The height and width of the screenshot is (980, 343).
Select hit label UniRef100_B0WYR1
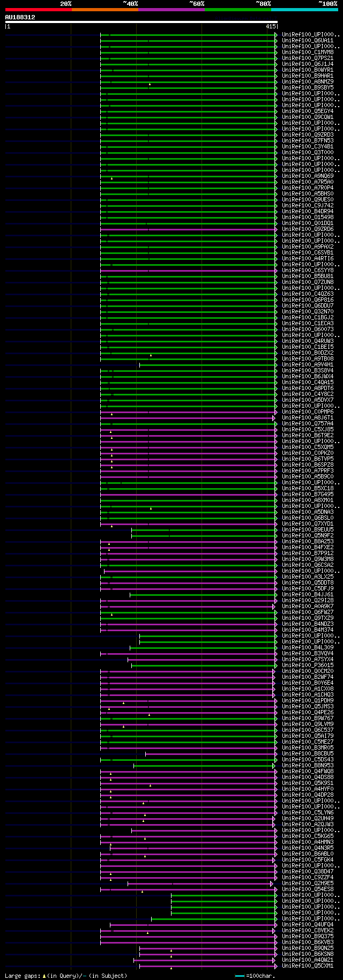coord(308,70)
